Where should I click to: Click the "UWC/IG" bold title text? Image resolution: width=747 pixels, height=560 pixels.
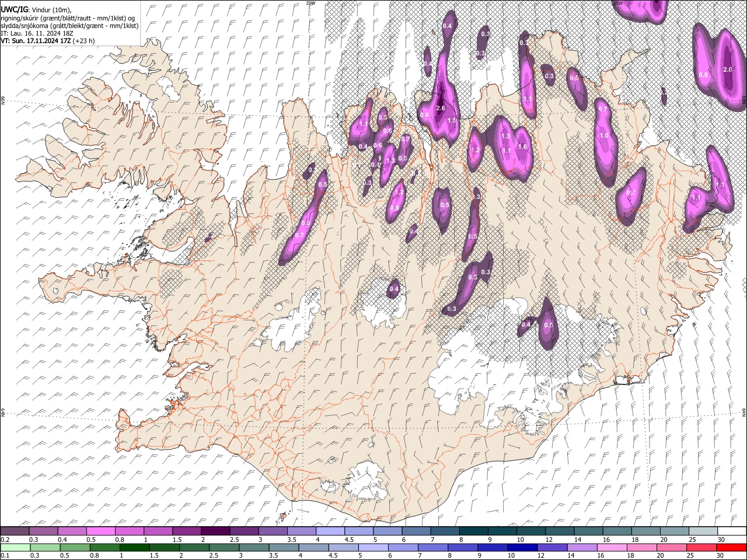(x=14, y=9)
